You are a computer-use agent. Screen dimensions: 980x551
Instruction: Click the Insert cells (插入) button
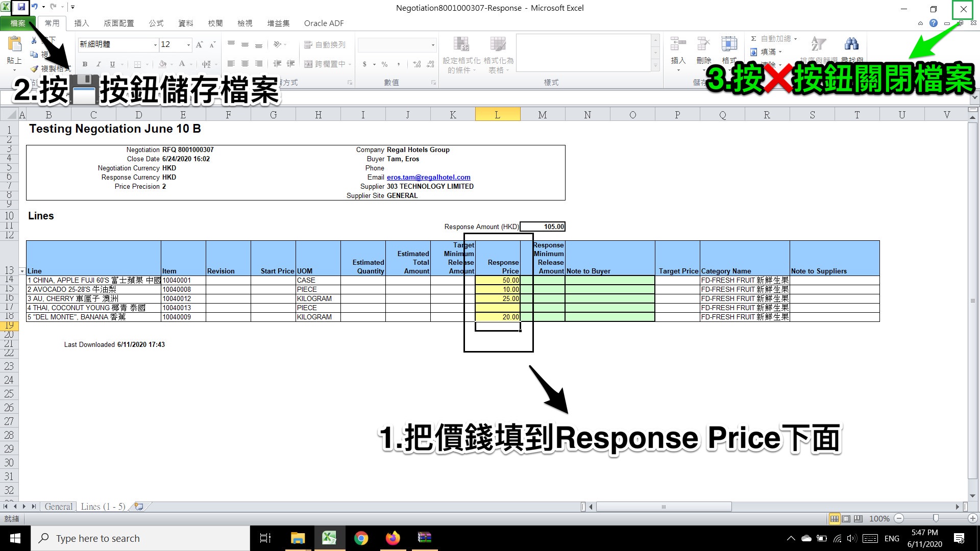pyautogui.click(x=678, y=54)
